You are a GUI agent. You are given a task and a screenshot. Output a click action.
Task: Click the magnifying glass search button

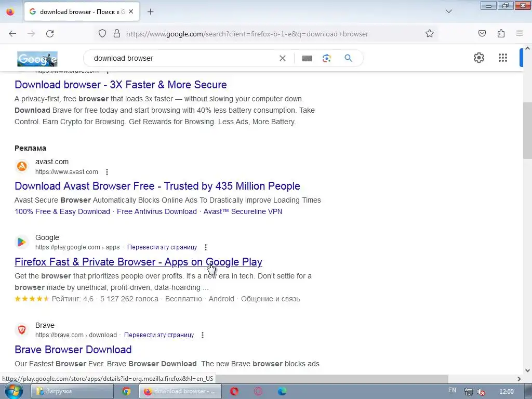pyautogui.click(x=349, y=58)
